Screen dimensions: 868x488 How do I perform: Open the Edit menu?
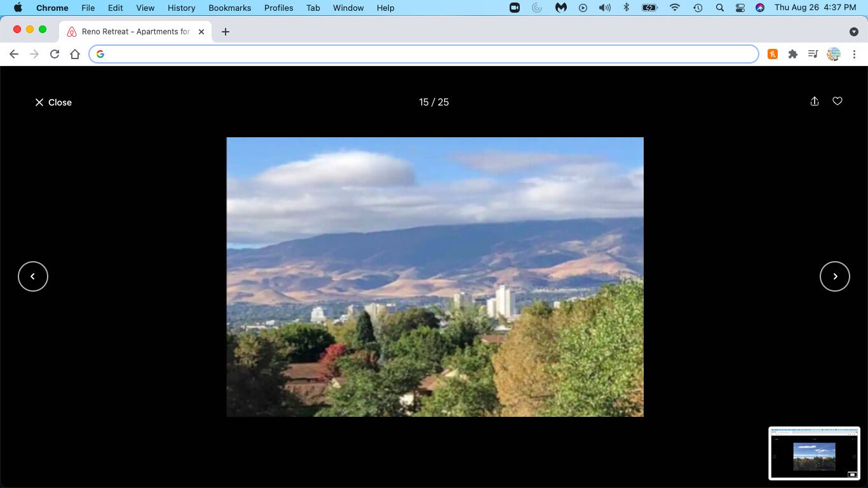[115, 8]
